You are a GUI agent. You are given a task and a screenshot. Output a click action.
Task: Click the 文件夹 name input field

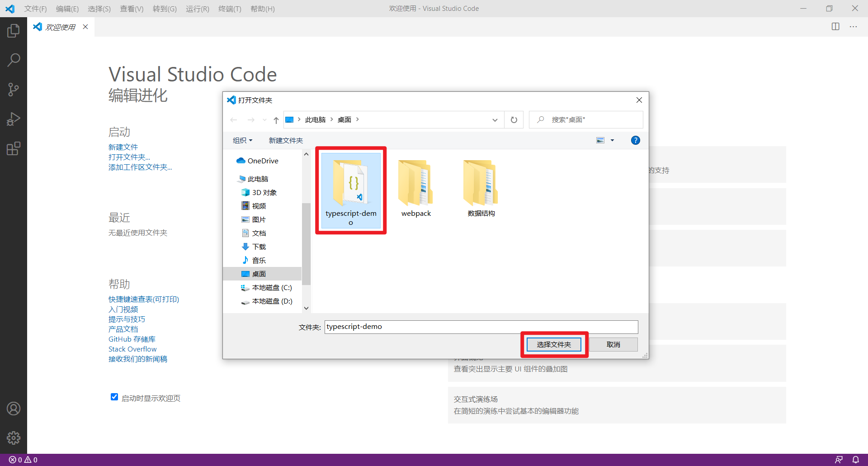pyautogui.click(x=481, y=327)
